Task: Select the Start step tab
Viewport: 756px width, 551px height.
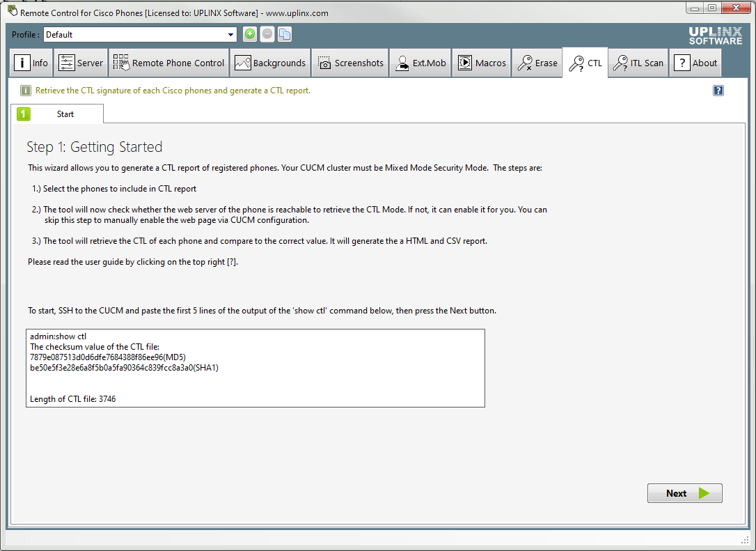Action: tap(57, 114)
